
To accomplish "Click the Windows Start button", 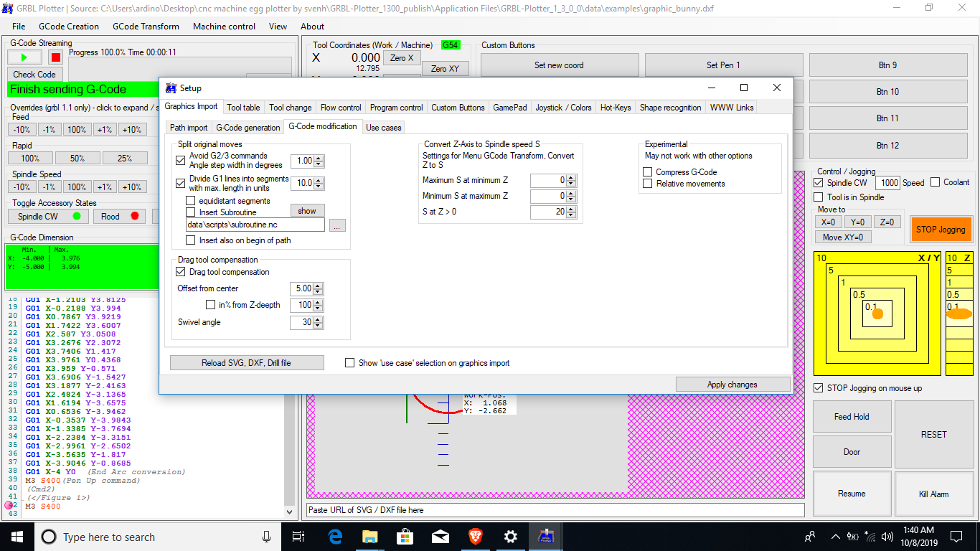I will pyautogui.click(x=17, y=537).
